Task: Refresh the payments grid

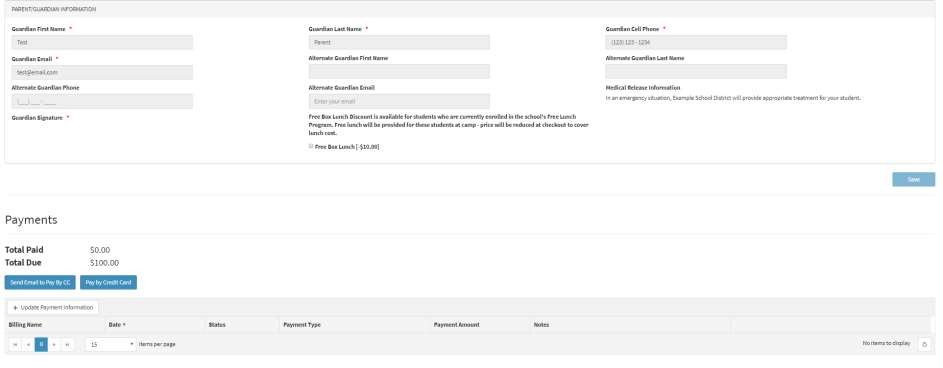Action: pyautogui.click(x=924, y=344)
